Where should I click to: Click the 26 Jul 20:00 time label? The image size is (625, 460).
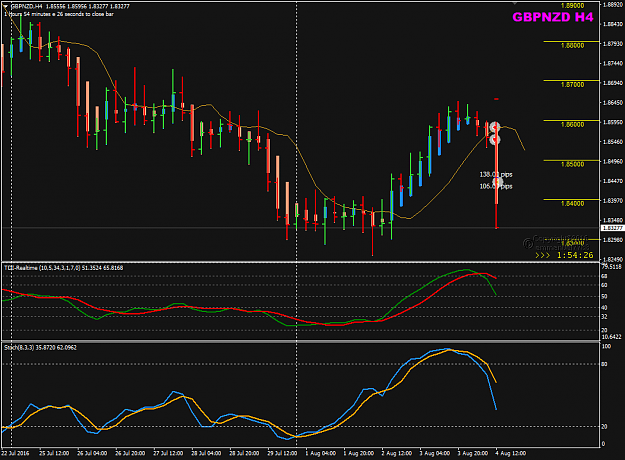point(130,453)
